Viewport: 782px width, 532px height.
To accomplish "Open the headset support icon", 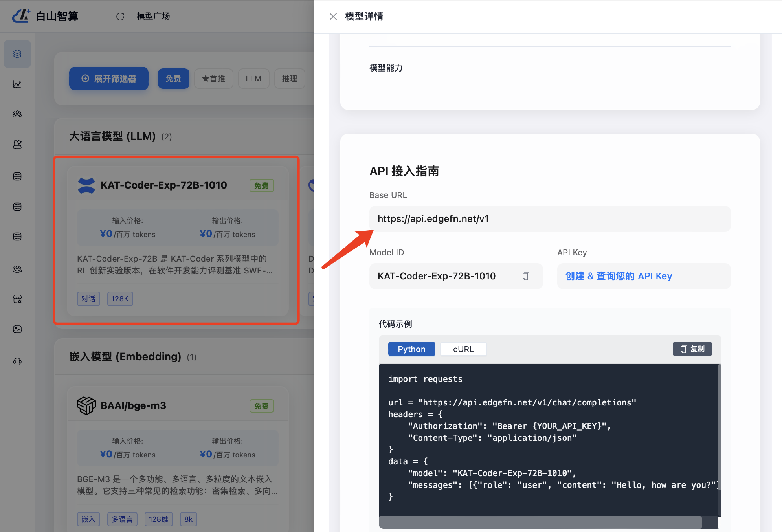I will [x=17, y=361].
